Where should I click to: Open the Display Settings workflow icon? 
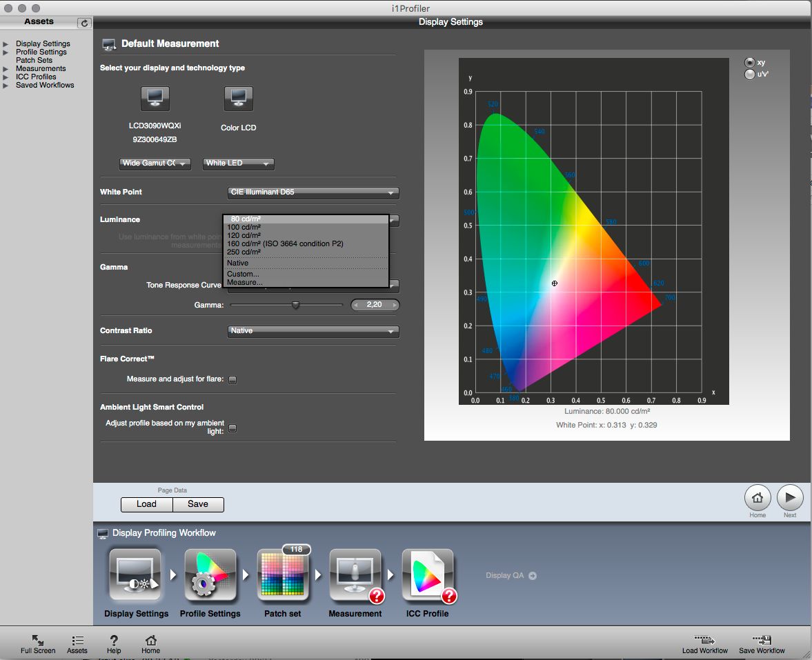135,575
